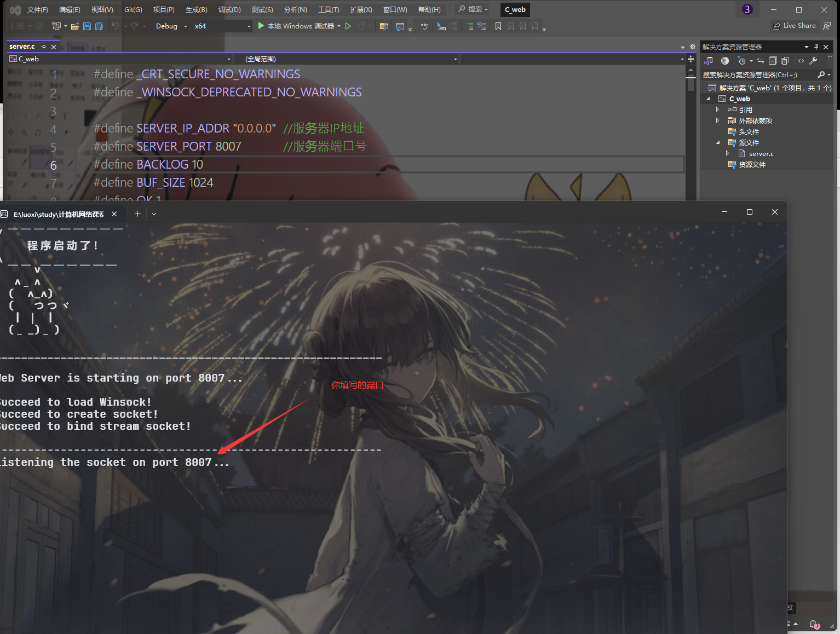840x634 pixels.
Task: Open the x64 platform dropdown
Action: click(x=222, y=26)
